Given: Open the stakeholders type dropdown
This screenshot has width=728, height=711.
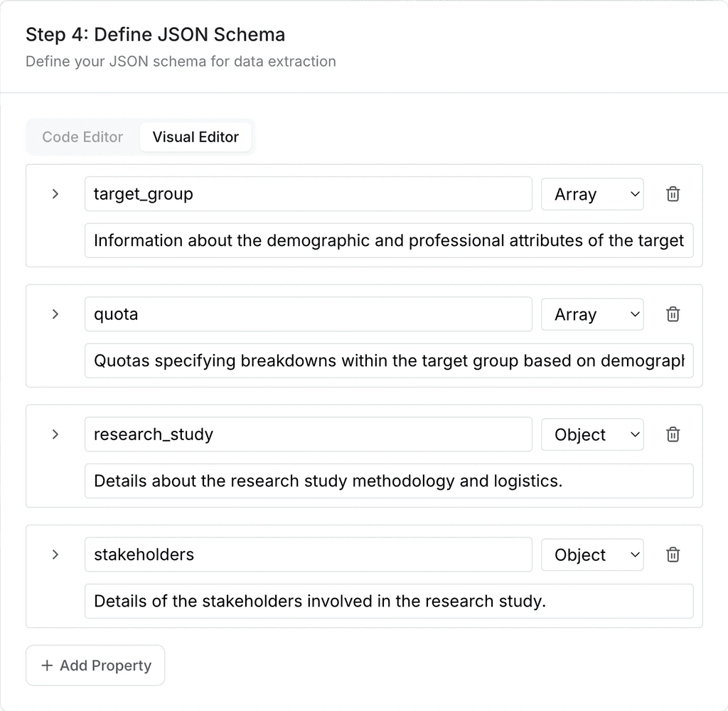Looking at the screenshot, I should click(x=592, y=555).
